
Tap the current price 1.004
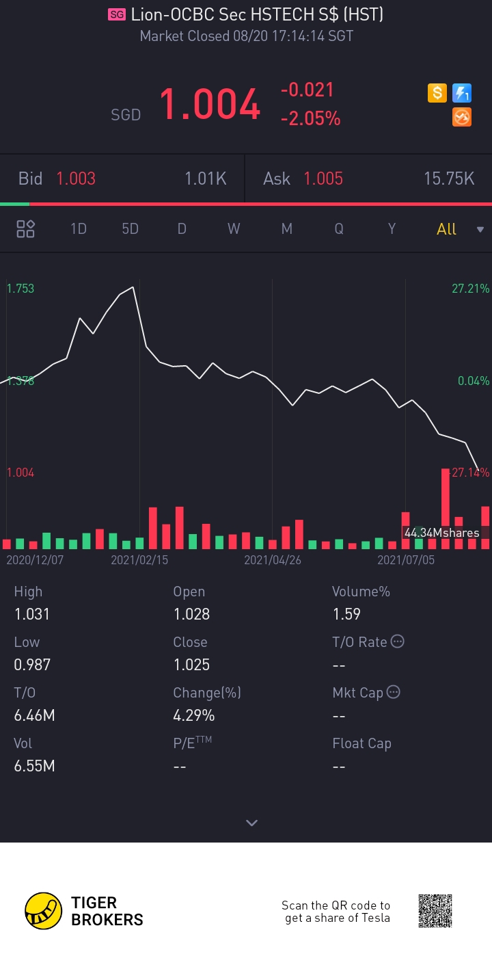tap(210, 105)
